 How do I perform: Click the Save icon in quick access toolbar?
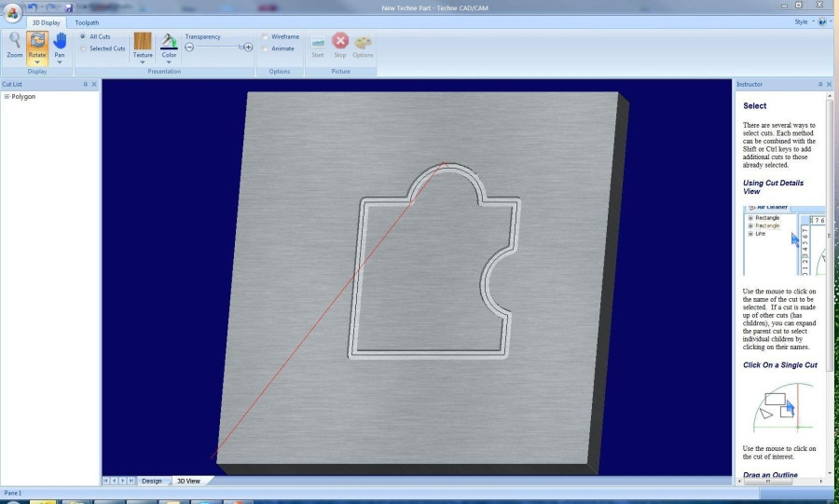pyautogui.click(x=68, y=7)
